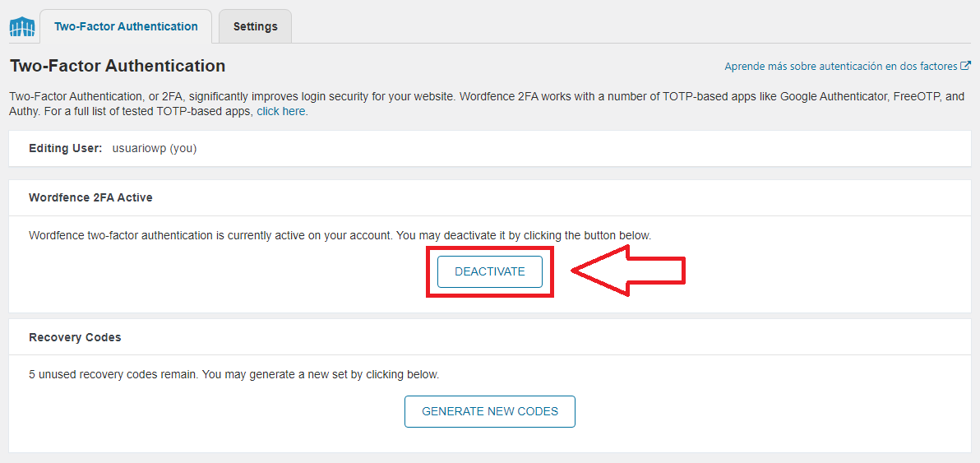Click the Wordfence logo icon
Viewport: 980px width, 463px height.
pyautogui.click(x=22, y=27)
